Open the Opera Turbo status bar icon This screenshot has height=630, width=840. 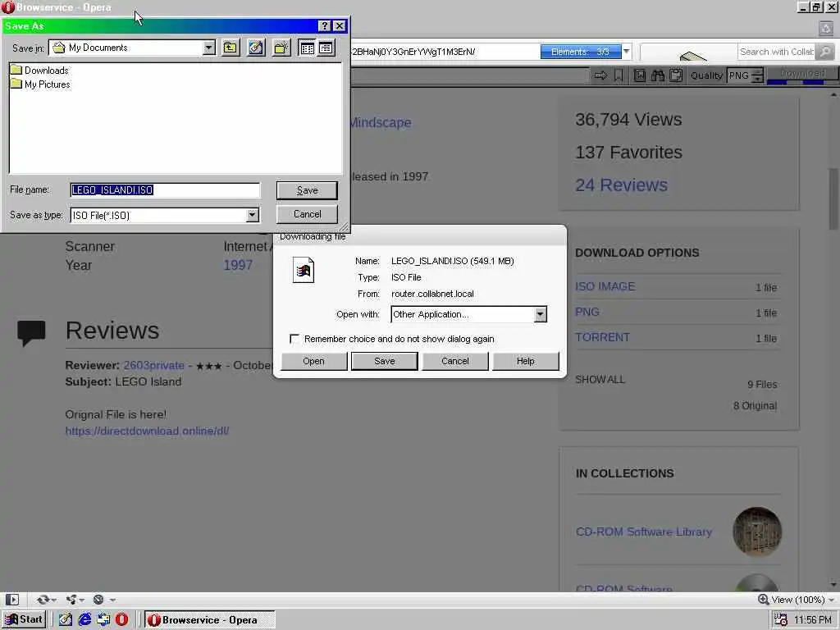tap(103, 600)
